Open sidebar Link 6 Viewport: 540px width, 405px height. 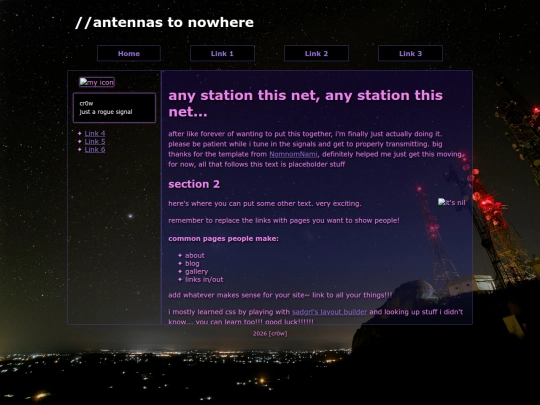tap(95, 149)
